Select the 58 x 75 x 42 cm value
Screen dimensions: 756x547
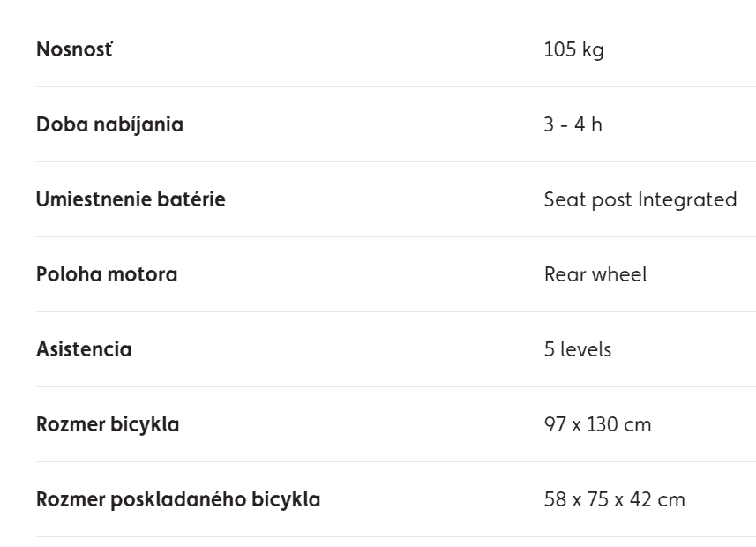coord(614,499)
